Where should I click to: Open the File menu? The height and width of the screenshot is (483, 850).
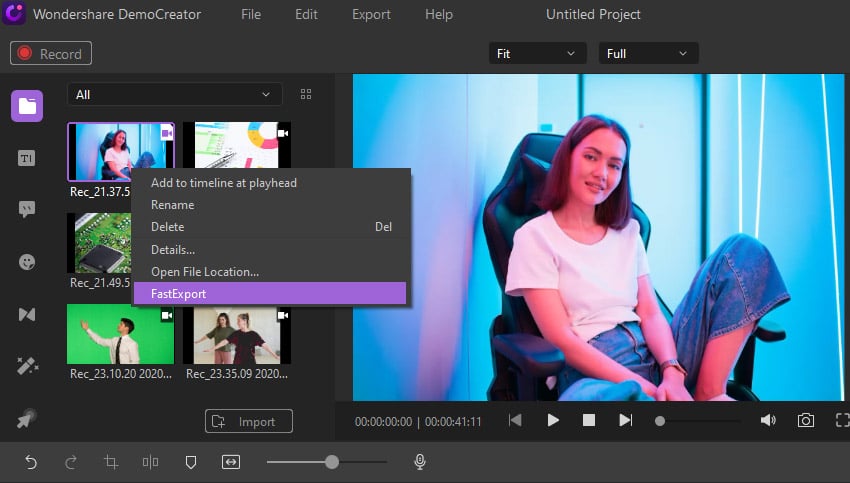(251, 14)
